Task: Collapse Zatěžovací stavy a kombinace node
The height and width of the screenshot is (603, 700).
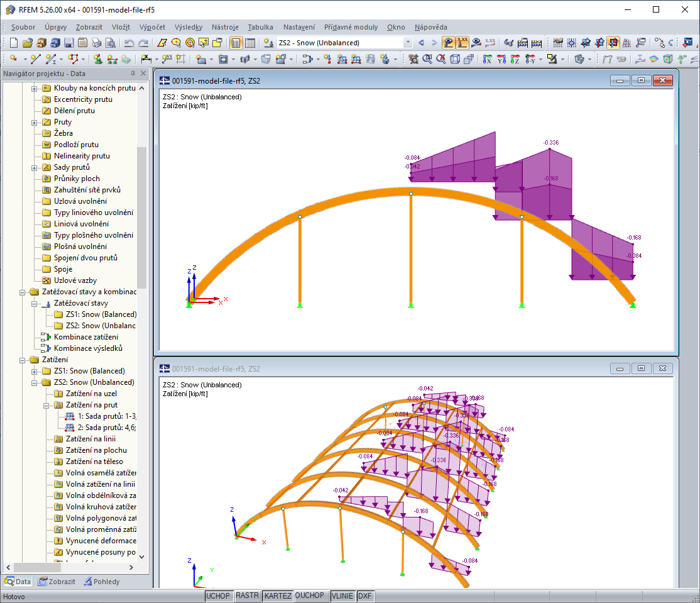Action: click(22, 292)
